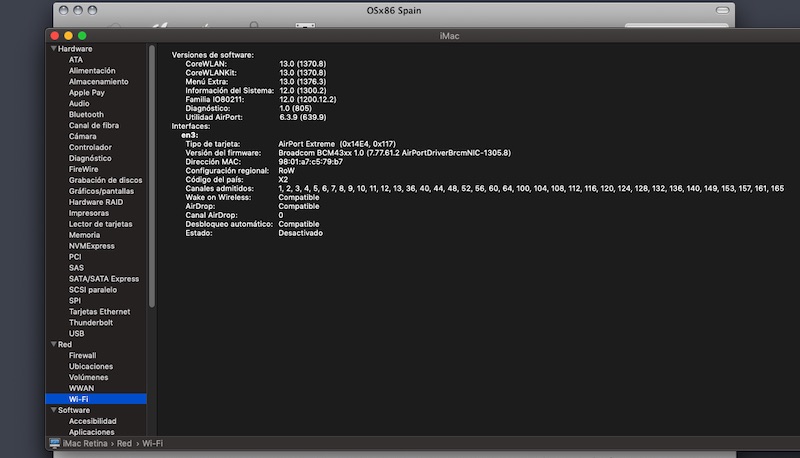Click the Broadcom BCM43xx firmware value

pos(394,153)
